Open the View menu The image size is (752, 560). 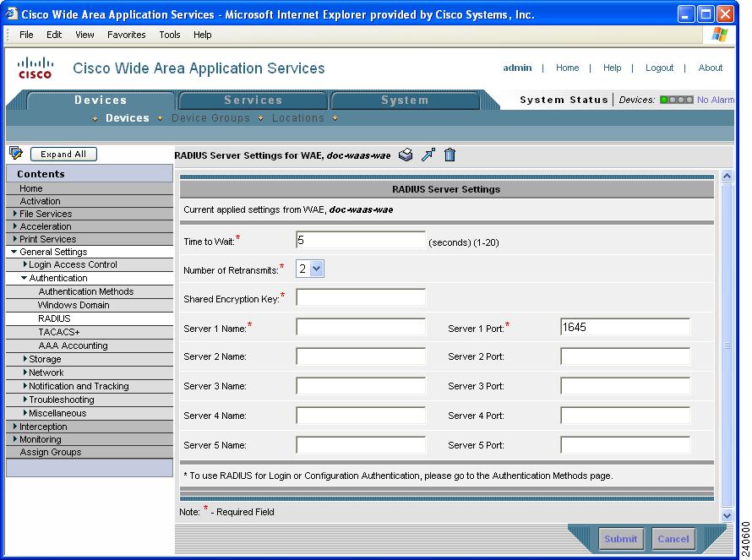(x=84, y=35)
